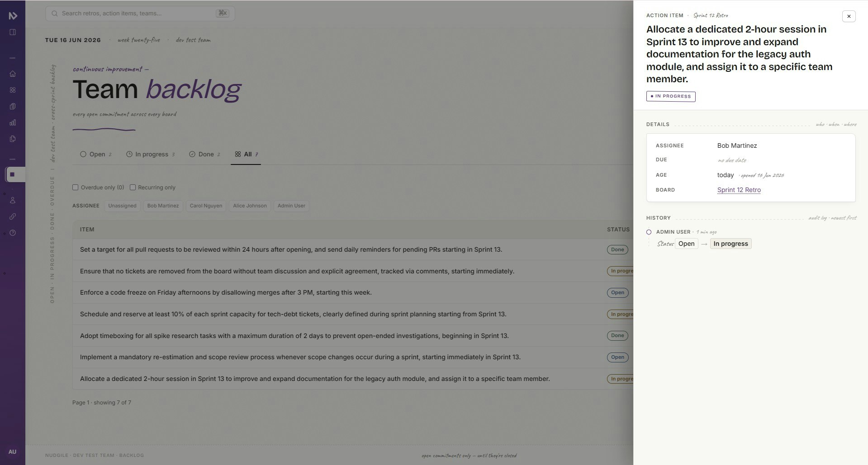Toggle the sidebar panel icon
Screen dimensions: 868x465
13,32
